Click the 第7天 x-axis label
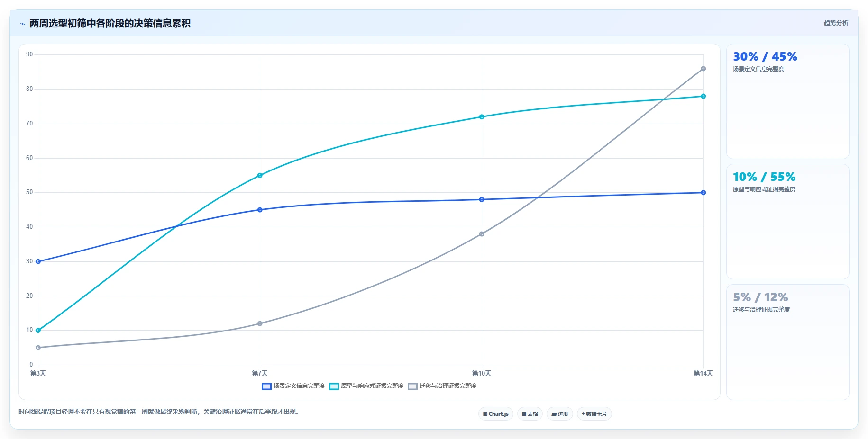868x439 pixels. coord(260,374)
